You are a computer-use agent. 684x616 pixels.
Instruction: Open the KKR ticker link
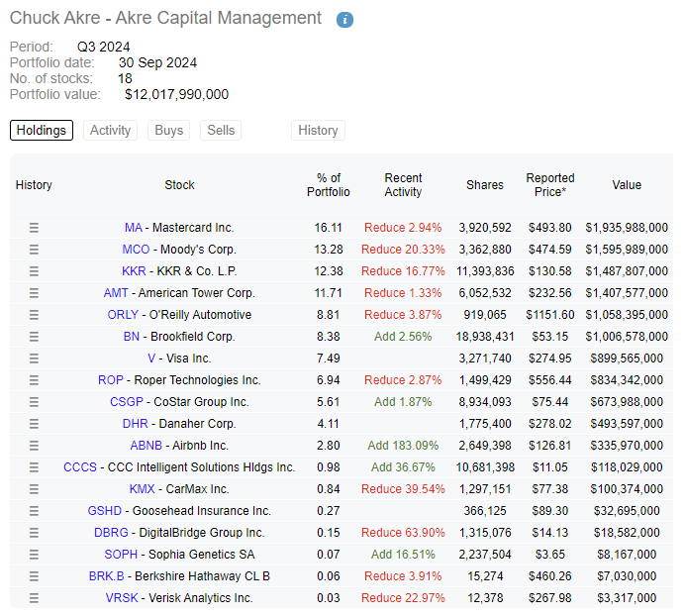134,271
